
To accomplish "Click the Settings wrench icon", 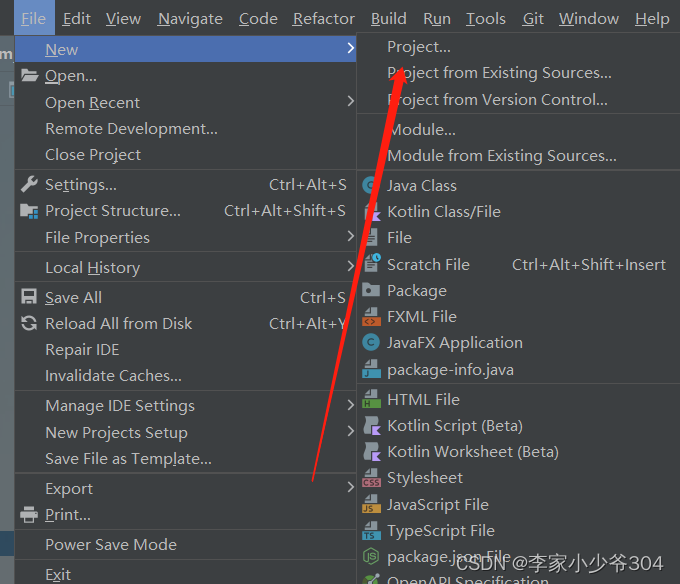I will pos(29,184).
